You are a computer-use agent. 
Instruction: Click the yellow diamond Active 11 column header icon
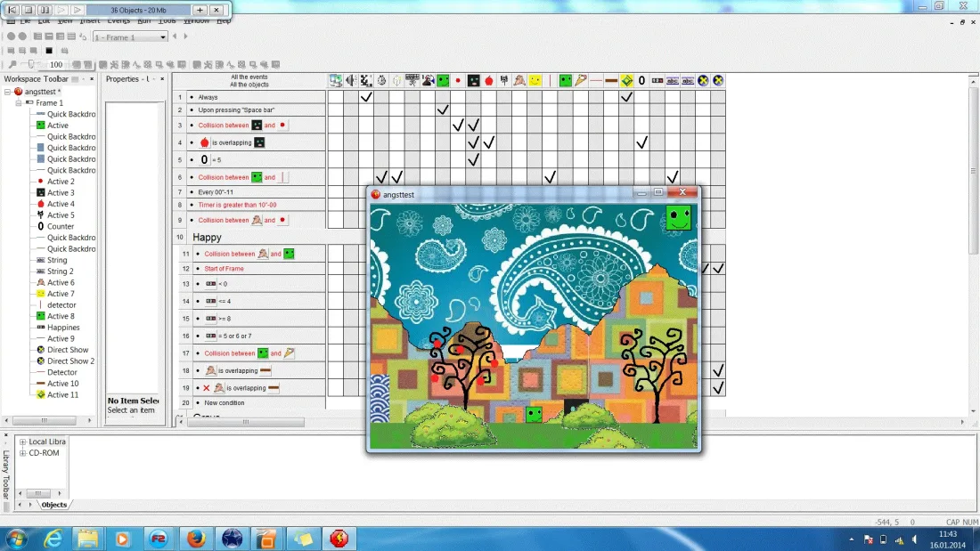[626, 81]
